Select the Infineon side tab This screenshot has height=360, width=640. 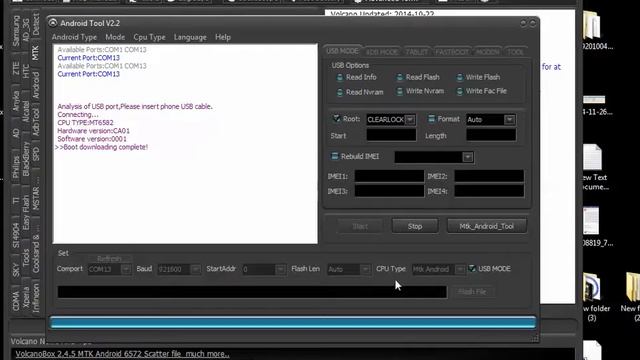(x=36, y=298)
